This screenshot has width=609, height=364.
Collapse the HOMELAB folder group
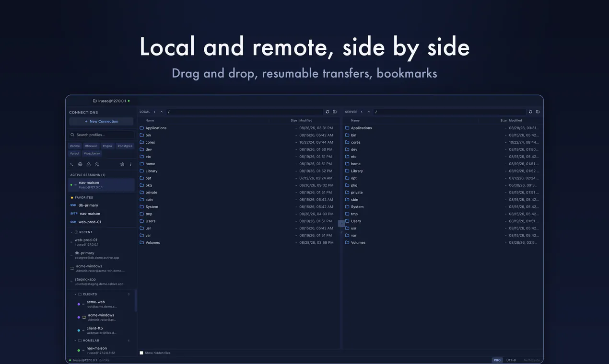tap(75, 341)
